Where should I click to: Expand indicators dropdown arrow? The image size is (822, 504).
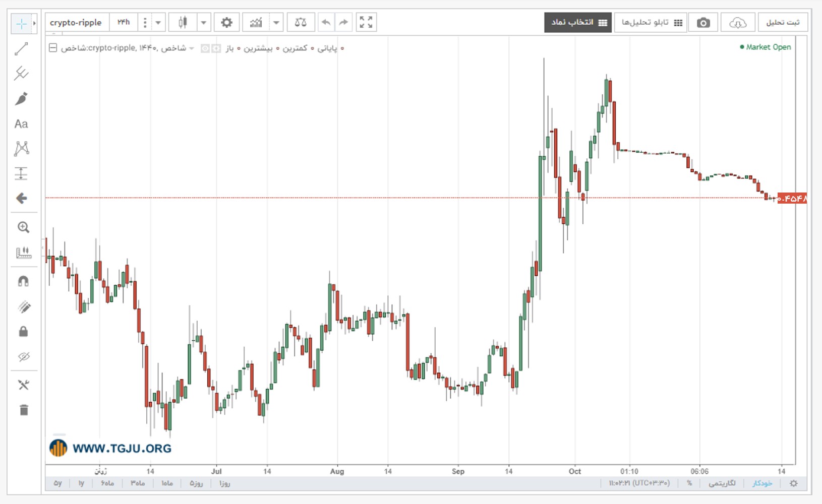click(x=276, y=23)
